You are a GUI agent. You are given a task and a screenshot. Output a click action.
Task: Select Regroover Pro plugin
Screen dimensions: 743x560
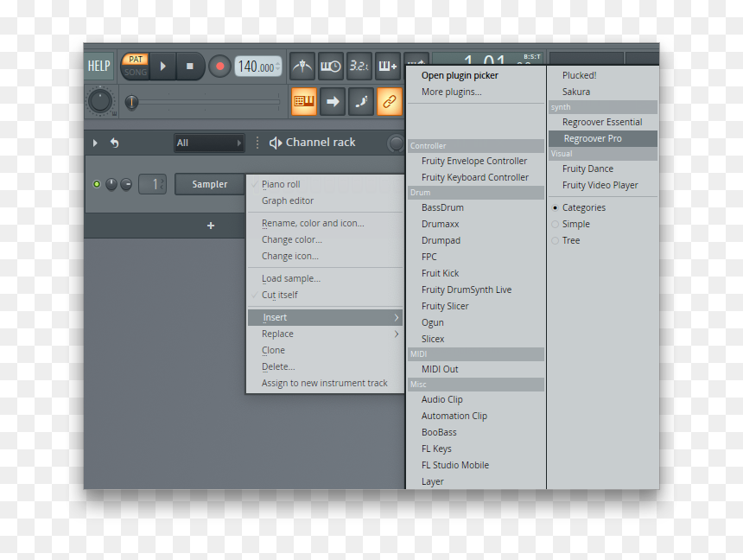[603, 138]
